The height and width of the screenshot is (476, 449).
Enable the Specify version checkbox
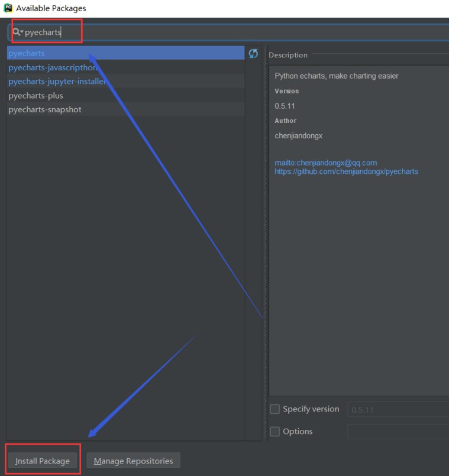(x=275, y=409)
